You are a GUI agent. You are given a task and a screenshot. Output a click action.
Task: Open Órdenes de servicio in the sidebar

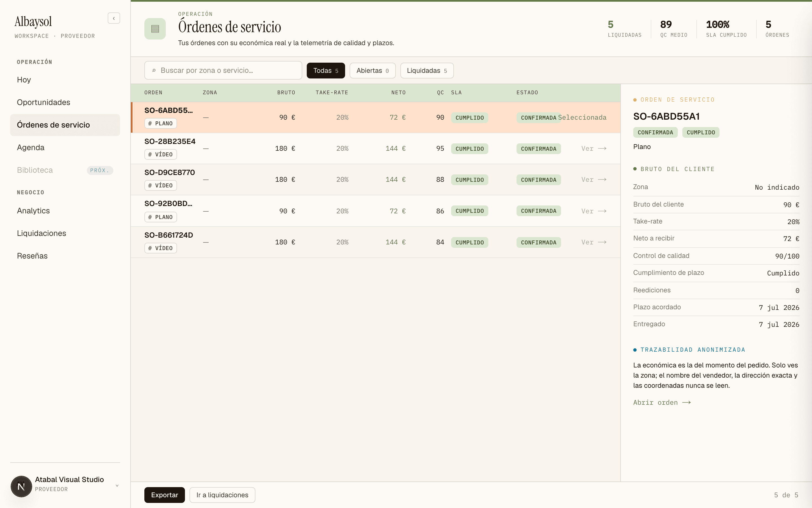tap(65, 125)
